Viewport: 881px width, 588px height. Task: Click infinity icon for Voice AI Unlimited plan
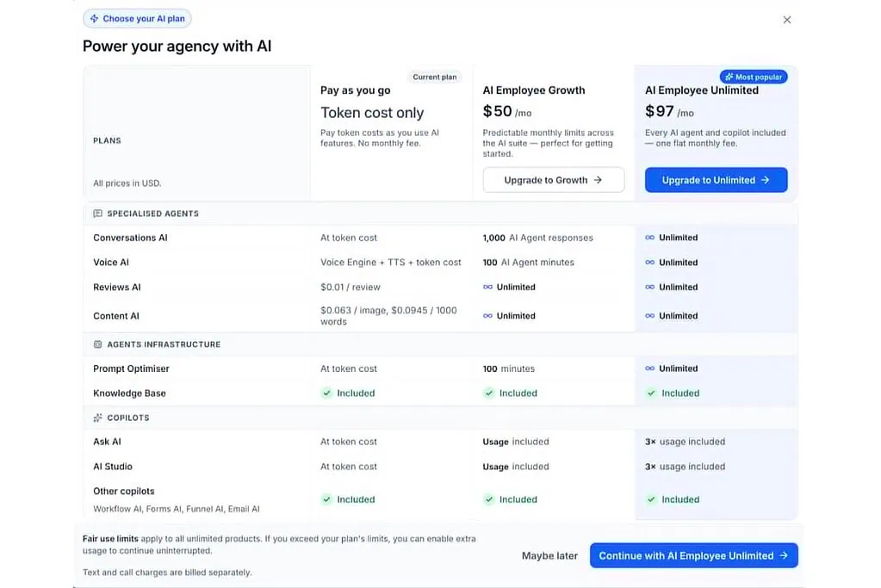[650, 263]
